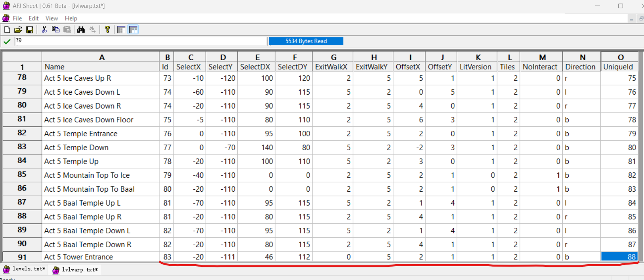
Task: Select row 91 header
Action: coord(22,257)
